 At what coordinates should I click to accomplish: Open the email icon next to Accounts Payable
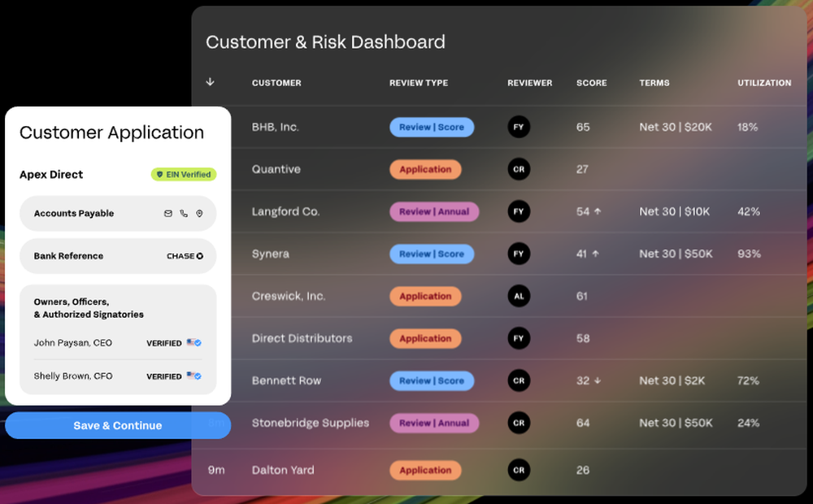click(168, 213)
